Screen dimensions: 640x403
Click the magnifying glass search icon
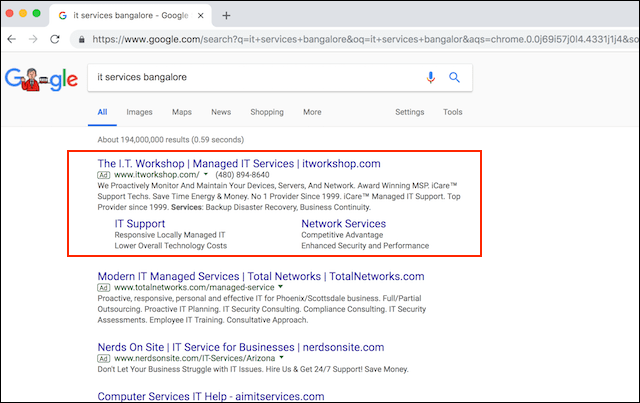pos(454,77)
